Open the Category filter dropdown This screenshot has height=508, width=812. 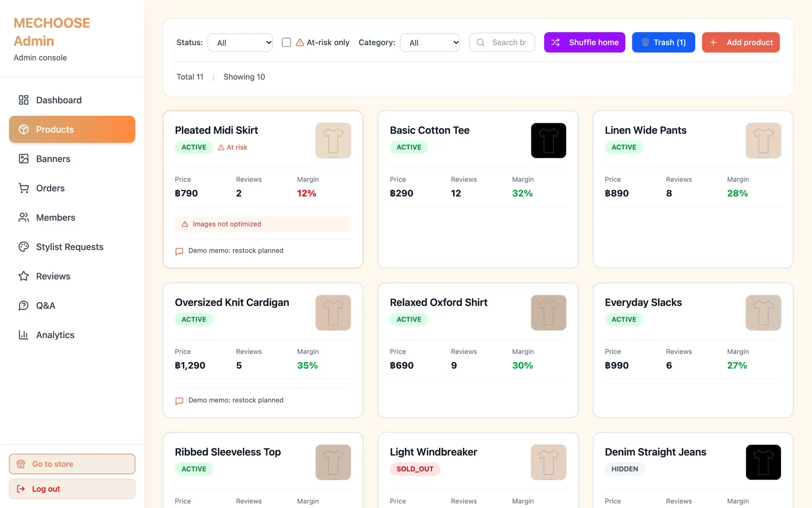click(430, 43)
